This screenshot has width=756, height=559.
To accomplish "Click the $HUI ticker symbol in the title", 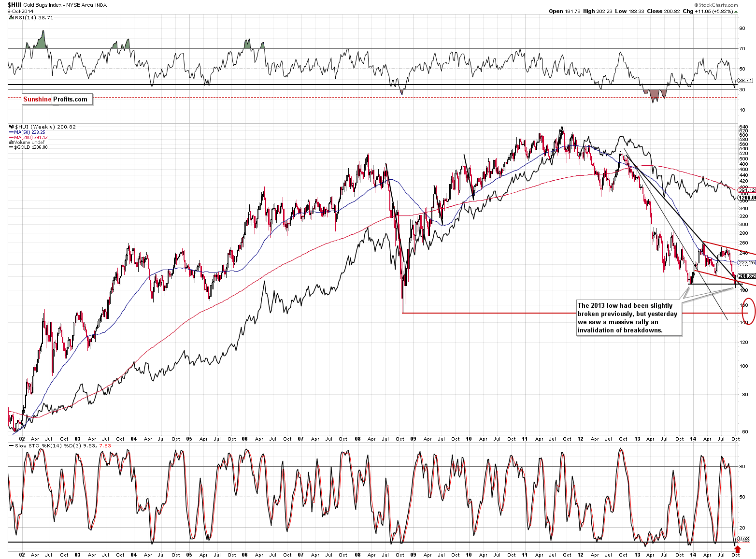I will pyautogui.click(x=14, y=5).
